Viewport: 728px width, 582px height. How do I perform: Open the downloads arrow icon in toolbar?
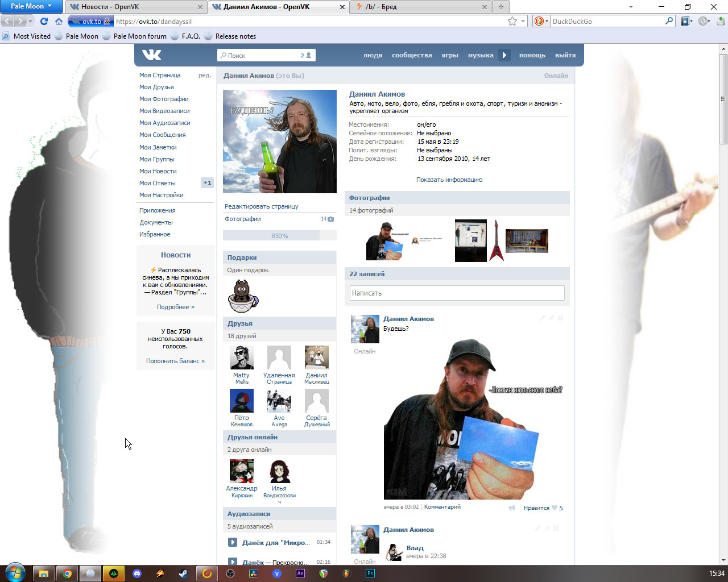coord(721,21)
